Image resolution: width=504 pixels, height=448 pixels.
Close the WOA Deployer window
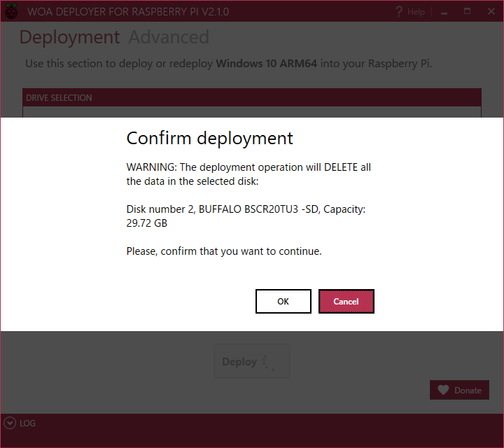click(x=491, y=11)
